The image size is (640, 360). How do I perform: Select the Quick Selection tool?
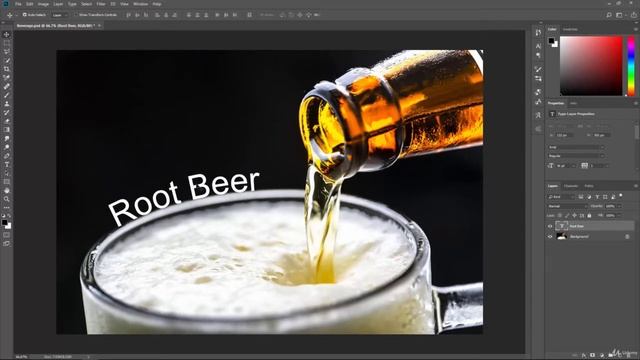point(7,60)
